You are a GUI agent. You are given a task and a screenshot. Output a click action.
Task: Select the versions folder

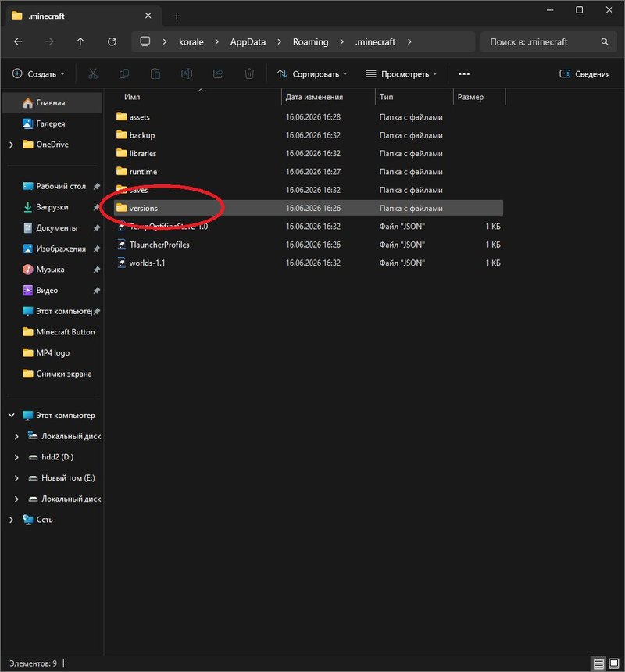(309, 208)
